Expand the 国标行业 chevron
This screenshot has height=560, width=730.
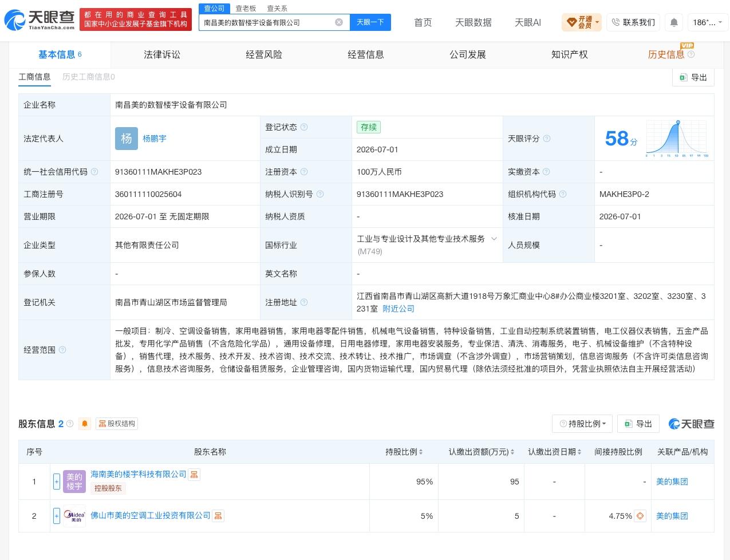click(x=494, y=239)
